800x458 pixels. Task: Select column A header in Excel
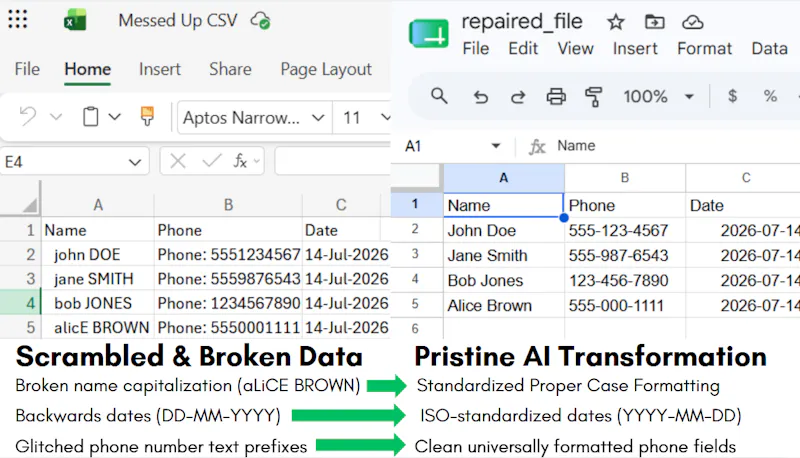click(98, 205)
